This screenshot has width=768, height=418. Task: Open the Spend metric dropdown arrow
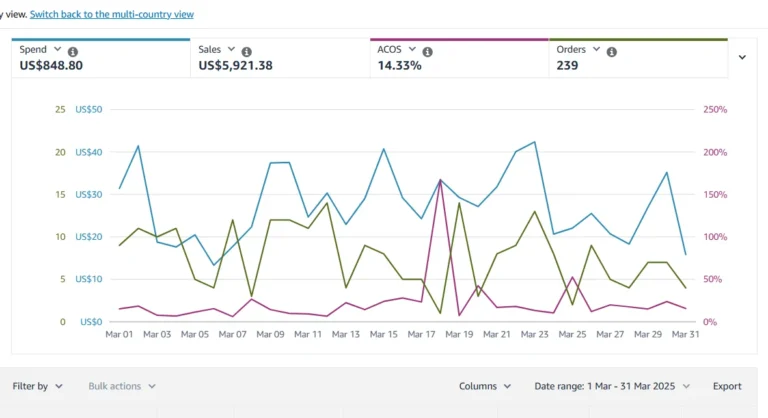point(57,49)
